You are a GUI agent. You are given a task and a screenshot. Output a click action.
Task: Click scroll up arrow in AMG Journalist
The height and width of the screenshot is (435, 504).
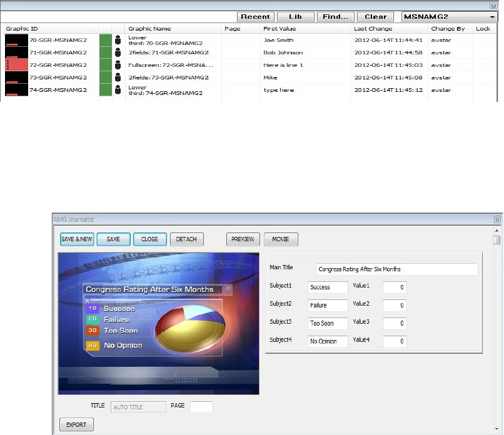coord(496,231)
